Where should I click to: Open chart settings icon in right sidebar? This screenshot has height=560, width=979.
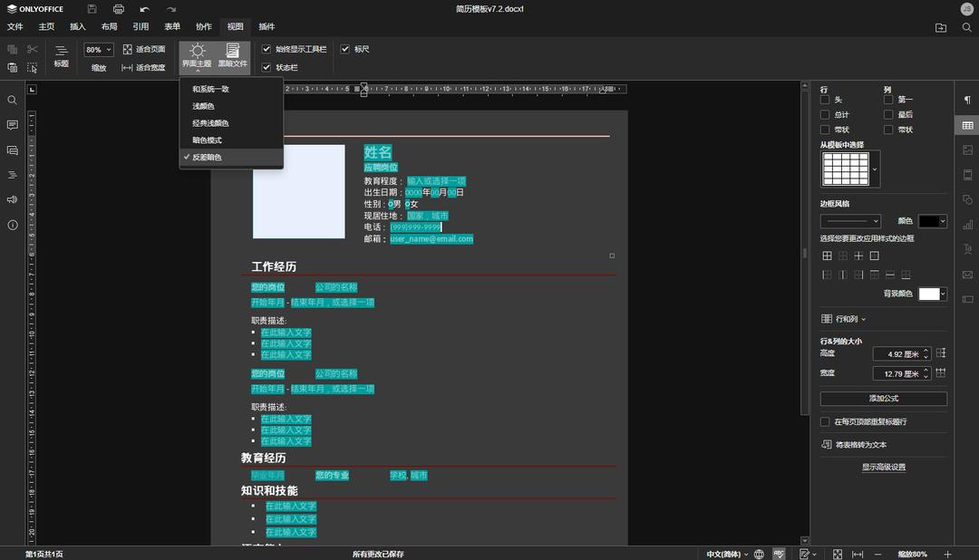pos(966,227)
